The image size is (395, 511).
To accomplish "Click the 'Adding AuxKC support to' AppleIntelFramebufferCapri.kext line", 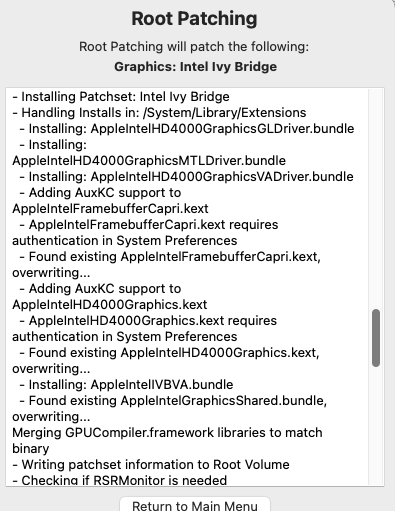I will point(110,201).
